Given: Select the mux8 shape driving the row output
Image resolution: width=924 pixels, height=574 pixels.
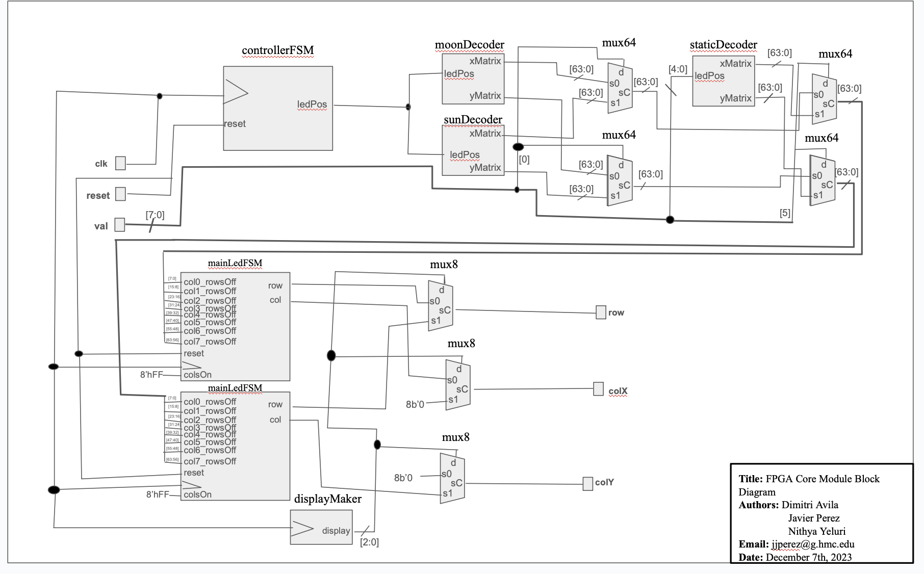Looking at the screenshot, I should pos(441,305).
